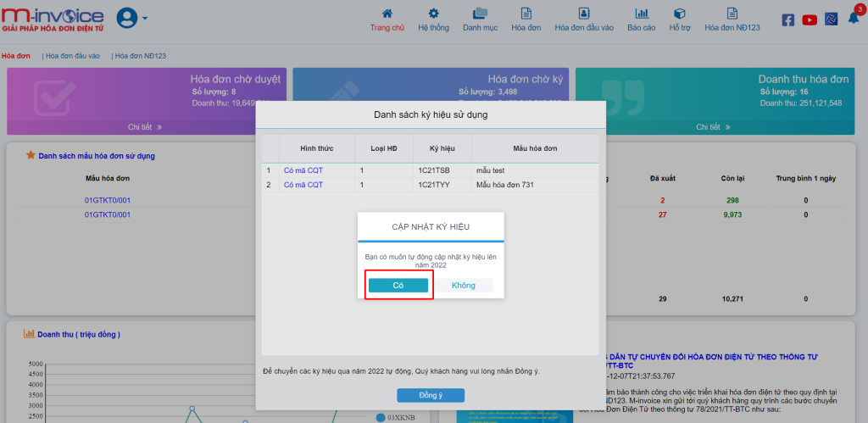Open the first 01GTKT0/001 invoice template link

pos(108,200)
